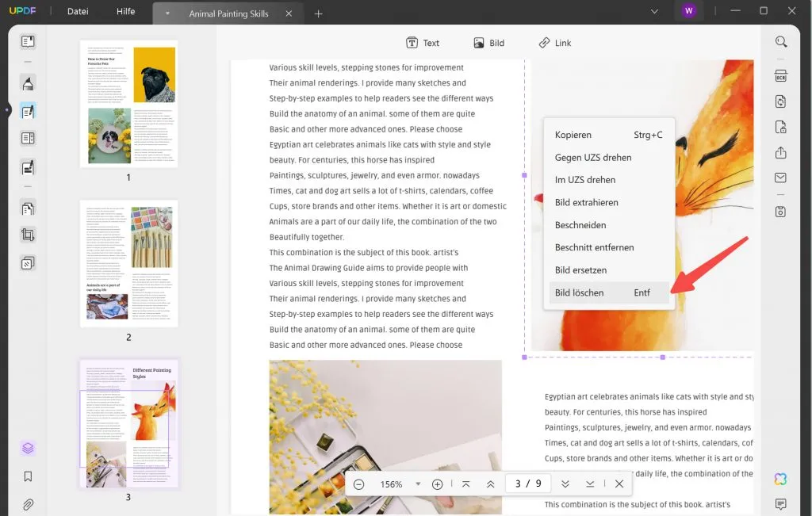Viewport: 812px width, 516px height.
Task: Choose Beschneiden from the context menu
Action: click(x=608, y=225)
